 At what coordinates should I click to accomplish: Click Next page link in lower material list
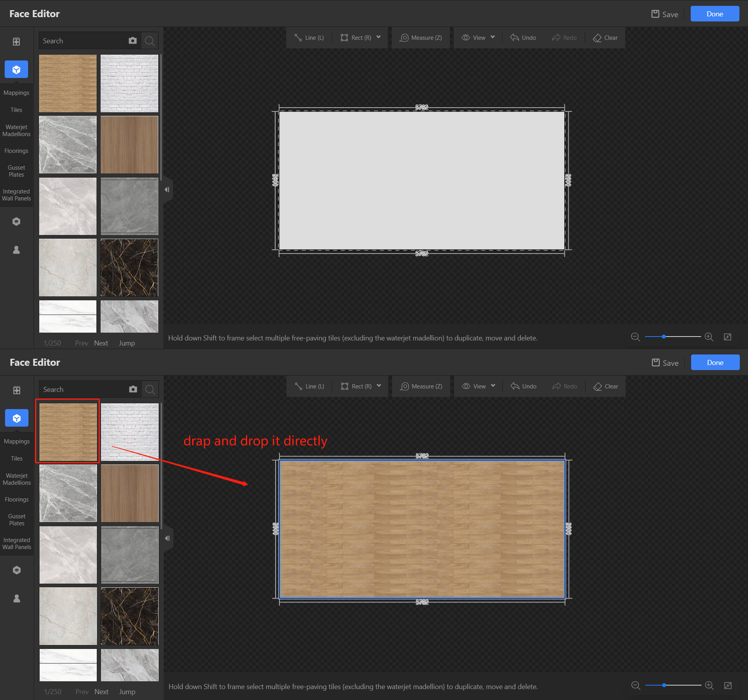(101, 691)
